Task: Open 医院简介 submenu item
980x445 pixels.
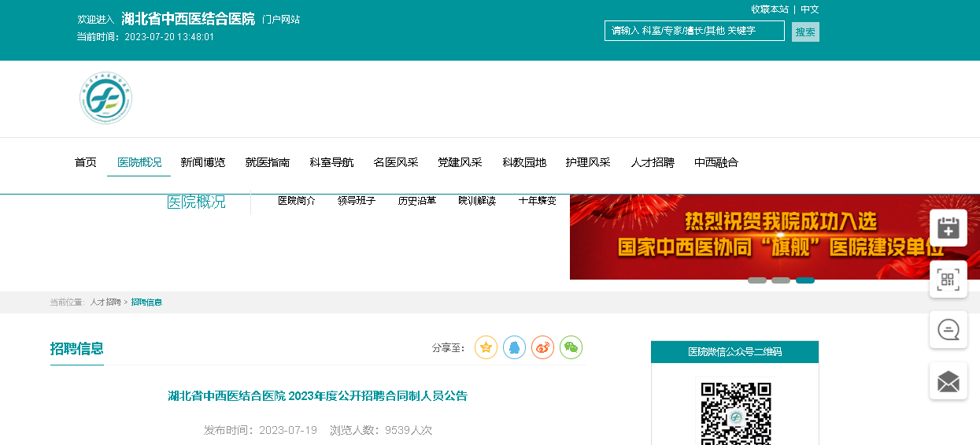Action: click(296, 201)
